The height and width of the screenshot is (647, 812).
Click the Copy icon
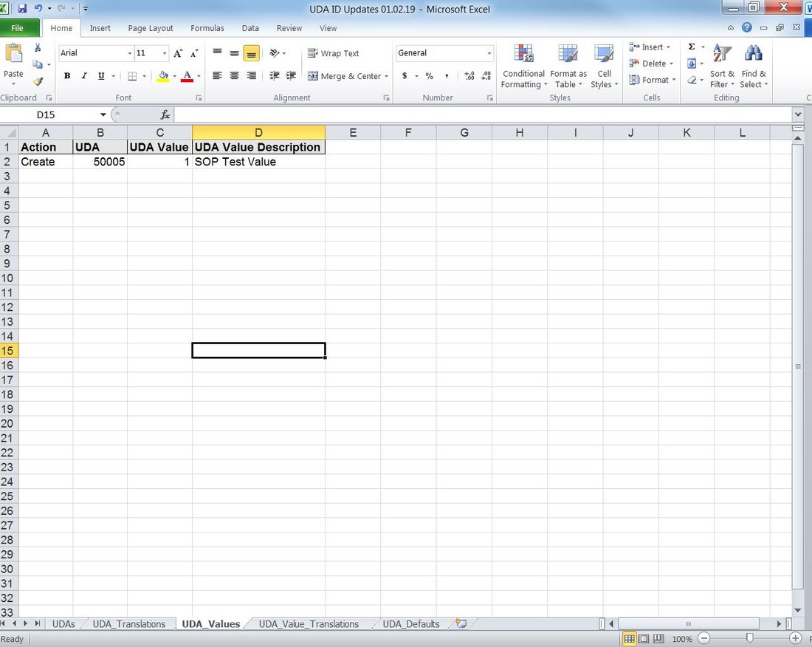38,64
